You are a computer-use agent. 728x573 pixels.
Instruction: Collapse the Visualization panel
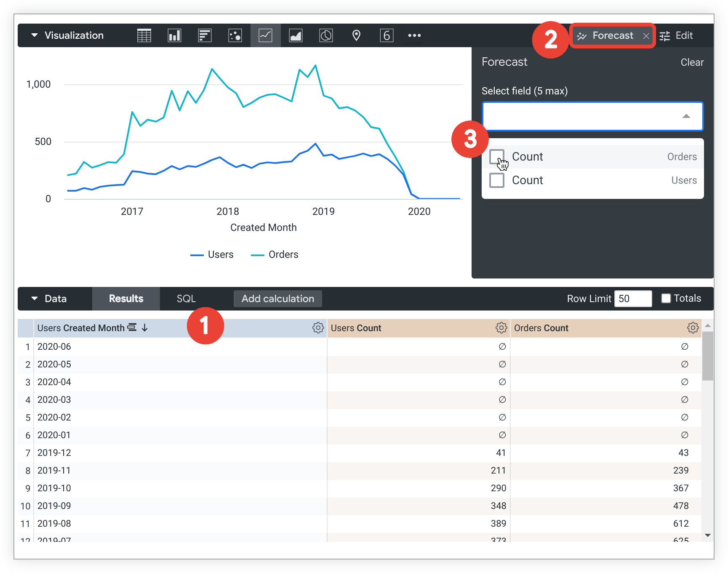35,35
